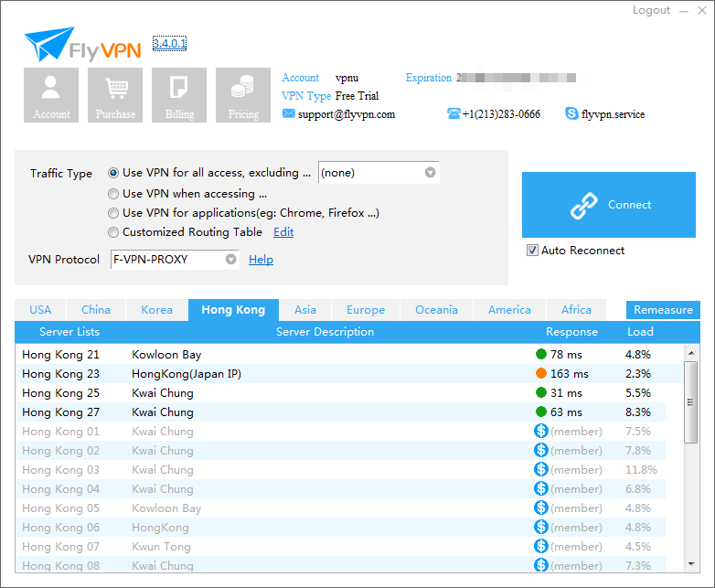Switch to the Korea server tab
The width and height of the screenshot is (715, 588).
click(157, 310)
